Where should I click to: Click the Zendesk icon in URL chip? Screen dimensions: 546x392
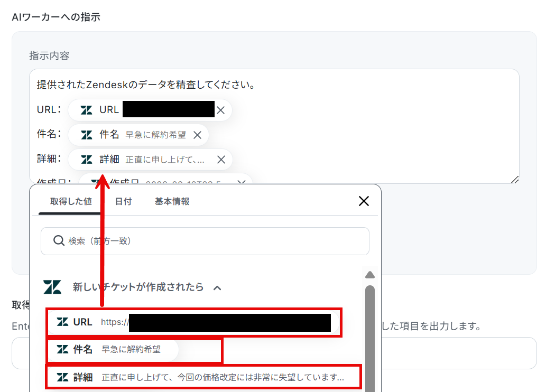[x=86, y=110]
